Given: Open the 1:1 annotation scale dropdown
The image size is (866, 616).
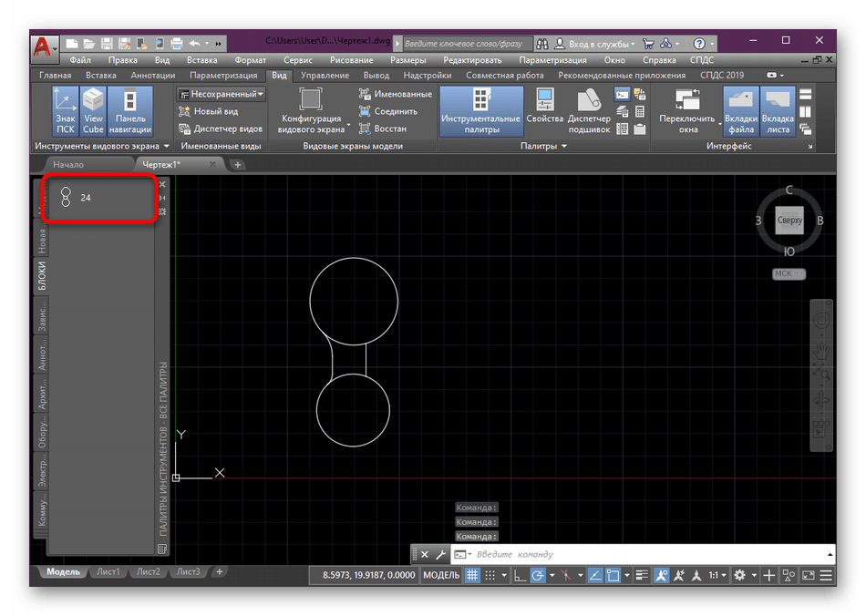Looking at the screenshot, I should tap(718, 575).
